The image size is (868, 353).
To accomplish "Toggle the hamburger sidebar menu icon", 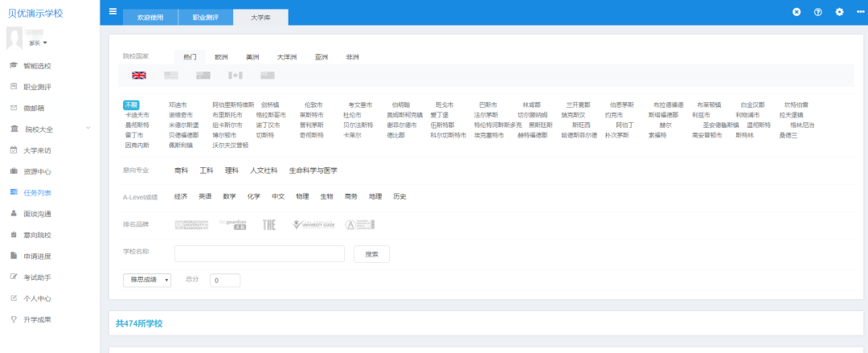I will 113,11.
